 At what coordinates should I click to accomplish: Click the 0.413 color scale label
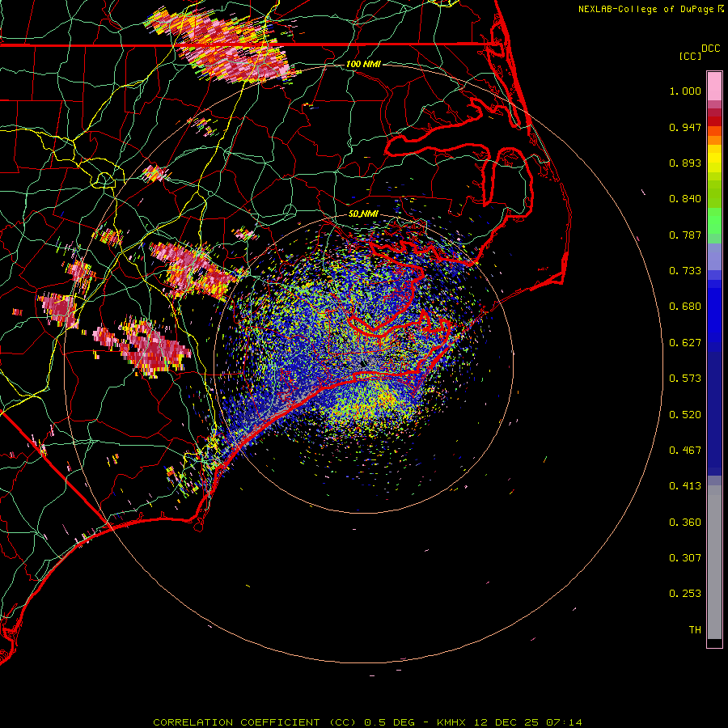click(x=685, y=486)
